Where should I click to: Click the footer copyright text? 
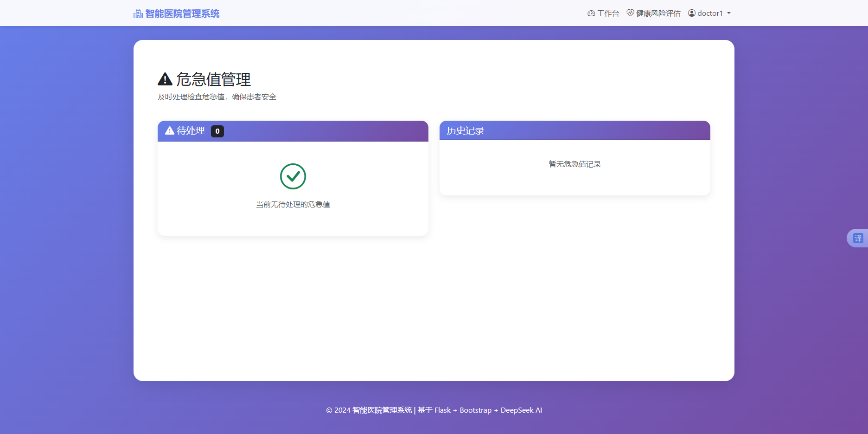(434, 410)
